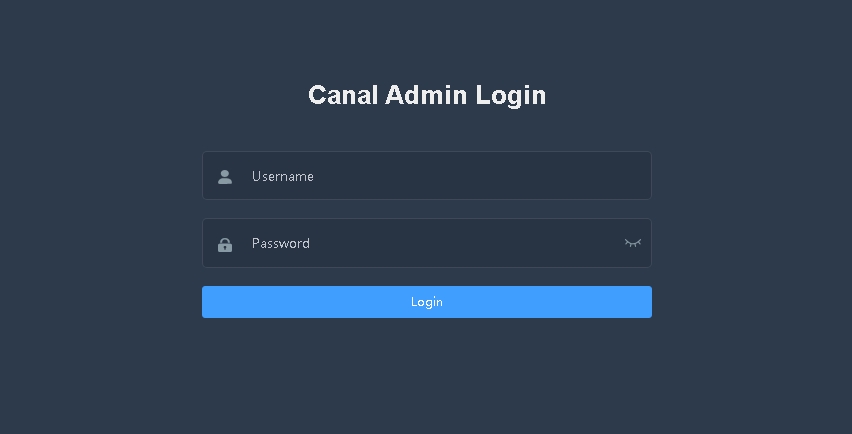Place cursor in the Username box

tap(427, 175)
